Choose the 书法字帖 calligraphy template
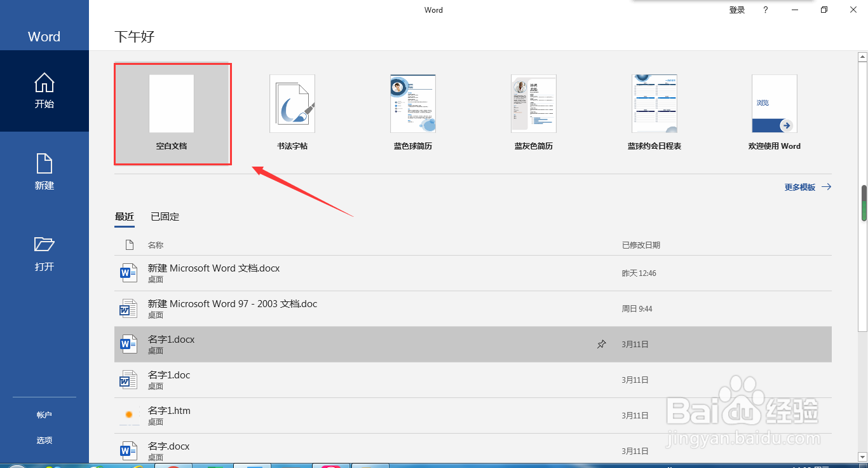This screenshot has width=868, height=468. [x=292, y=113]
